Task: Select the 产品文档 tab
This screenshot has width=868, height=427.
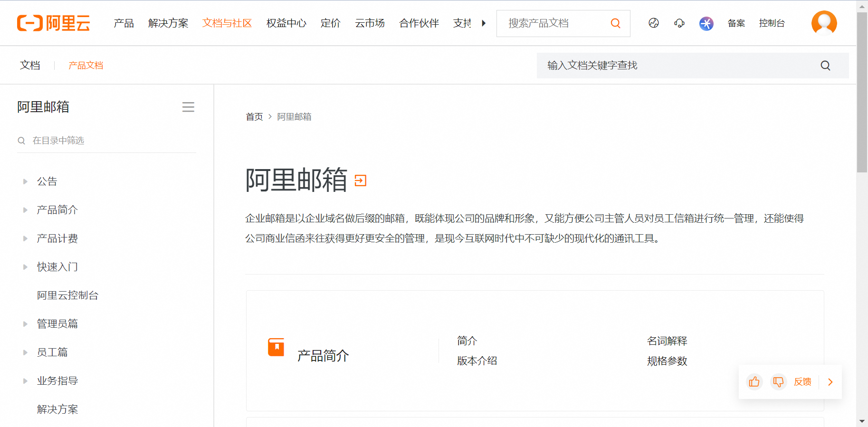Action: click(x=86, y=66)
